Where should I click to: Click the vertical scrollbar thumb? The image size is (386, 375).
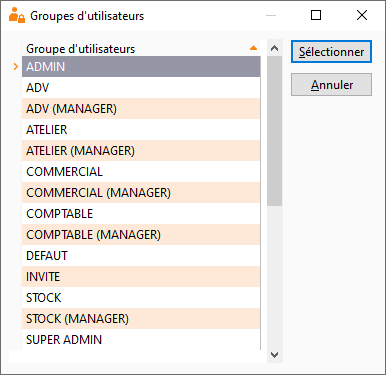tap(274, 131)
